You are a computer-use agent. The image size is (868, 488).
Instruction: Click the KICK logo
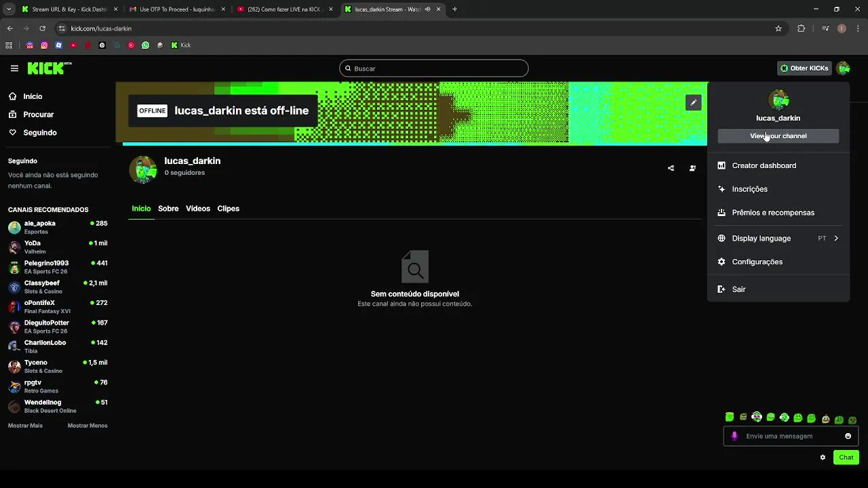click(49, 68)
